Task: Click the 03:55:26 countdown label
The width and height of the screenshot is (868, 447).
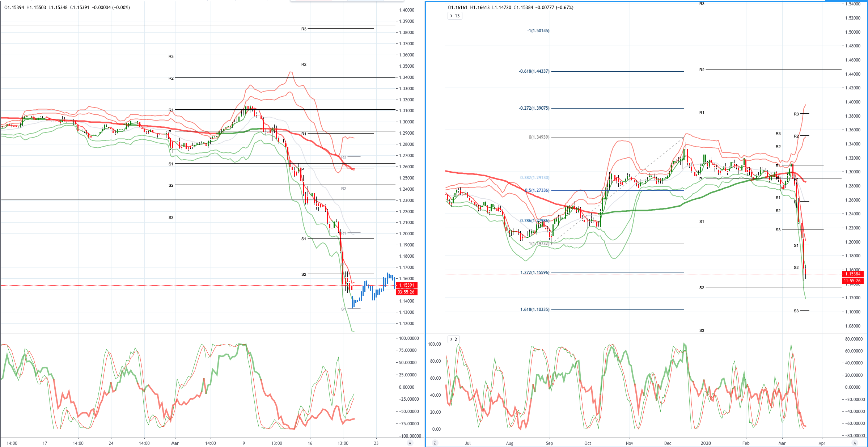Action: tap(407, 292)
